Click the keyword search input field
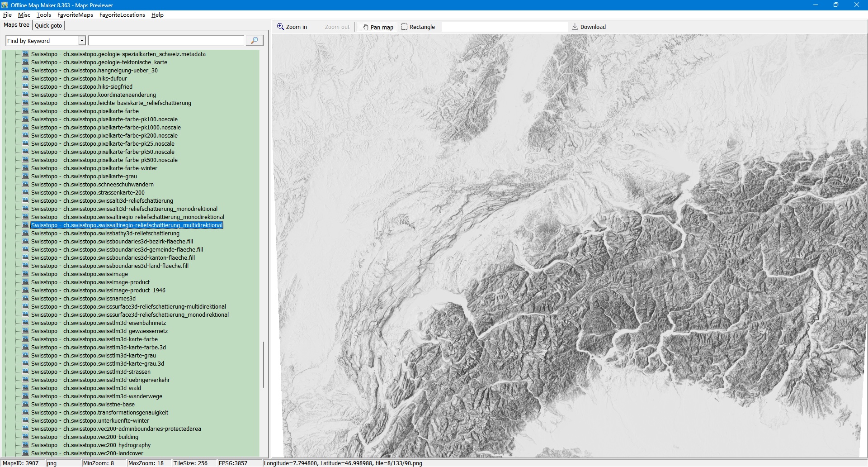Screen dimensions: 868x467 (x=166, y=41)
